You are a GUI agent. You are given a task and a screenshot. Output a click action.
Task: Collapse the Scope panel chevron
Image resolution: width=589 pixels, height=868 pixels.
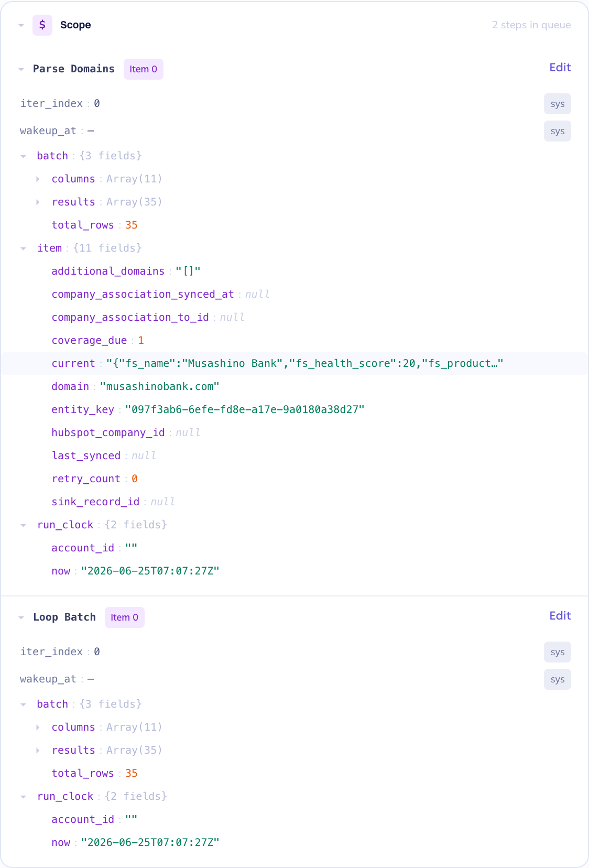(x=21, y=25)
